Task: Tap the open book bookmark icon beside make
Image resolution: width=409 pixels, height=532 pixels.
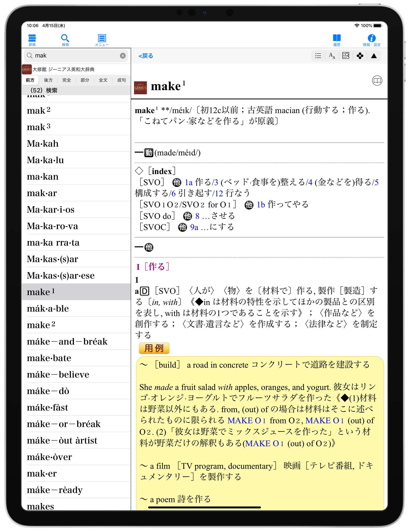Action: (x=377, y=81)
